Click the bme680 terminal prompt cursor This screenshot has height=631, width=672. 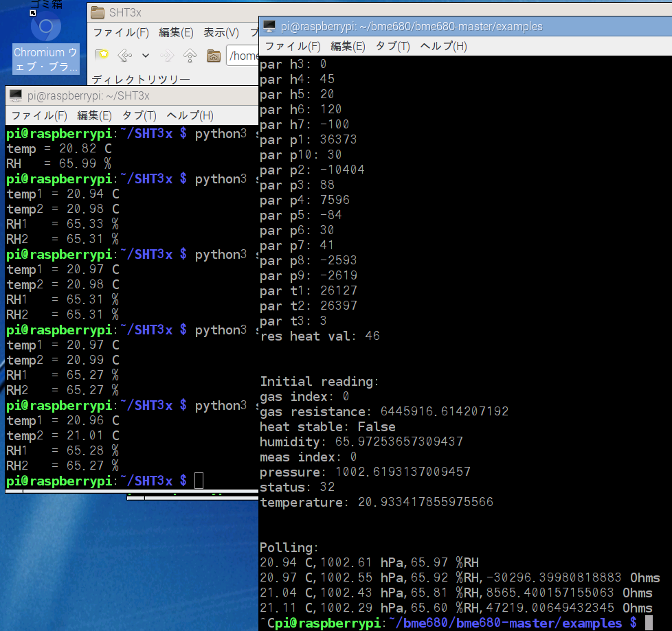click(649, 623)
